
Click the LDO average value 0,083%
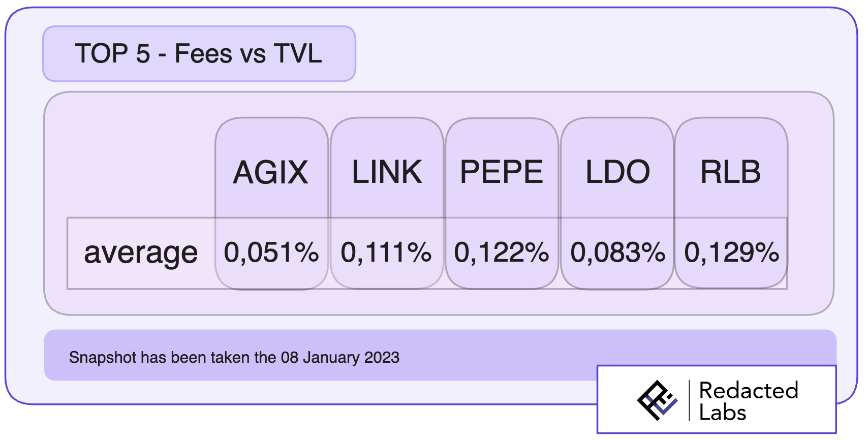click(618, 253)
